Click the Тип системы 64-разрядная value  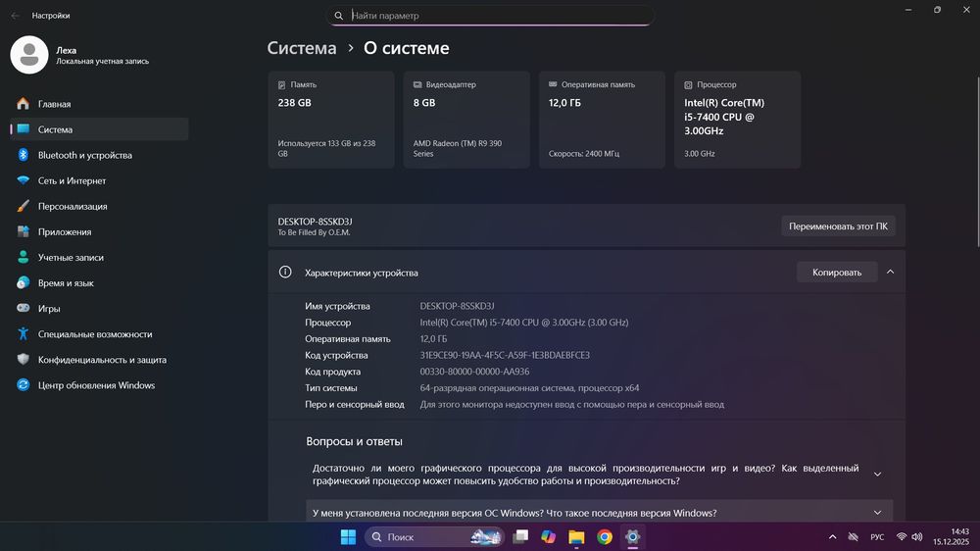pos(529,388)
